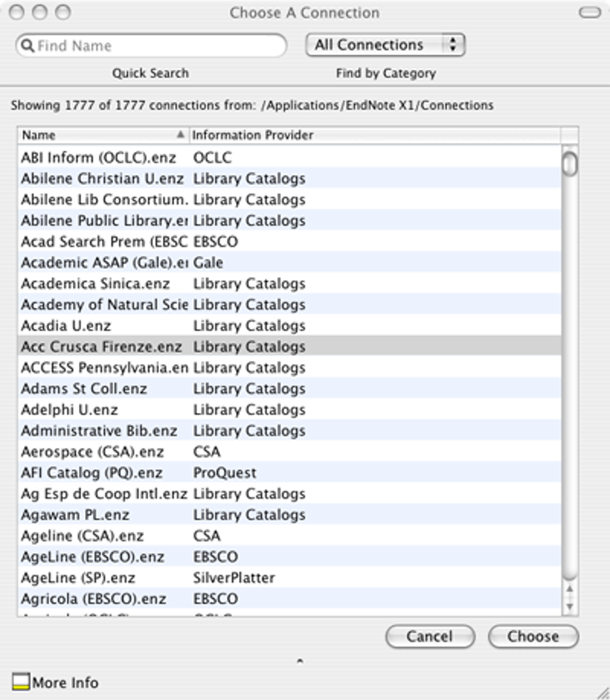Select ABI Inform (OCLC).enz connection
This screenshot has width=610, height=700.
(99, 158)
